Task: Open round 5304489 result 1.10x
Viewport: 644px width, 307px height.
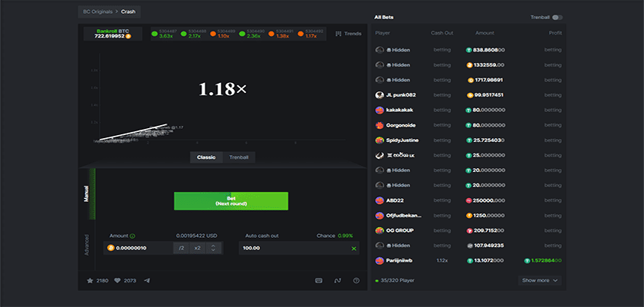Action: pos(223,34)
